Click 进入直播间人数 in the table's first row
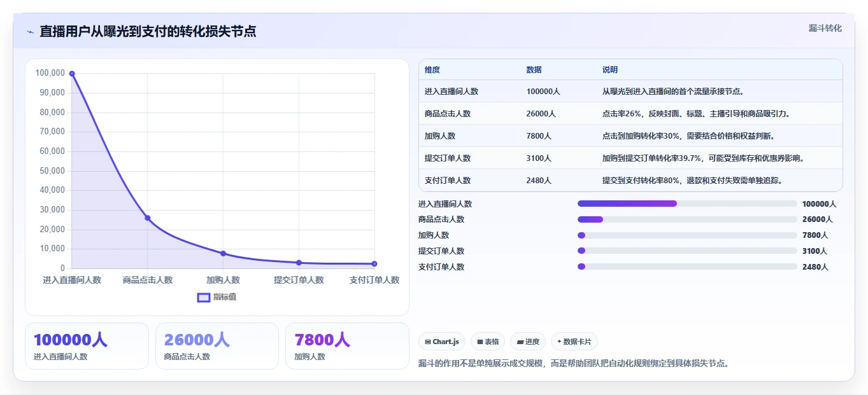Screen dimensions: 868x395 (x=452, y=92)
